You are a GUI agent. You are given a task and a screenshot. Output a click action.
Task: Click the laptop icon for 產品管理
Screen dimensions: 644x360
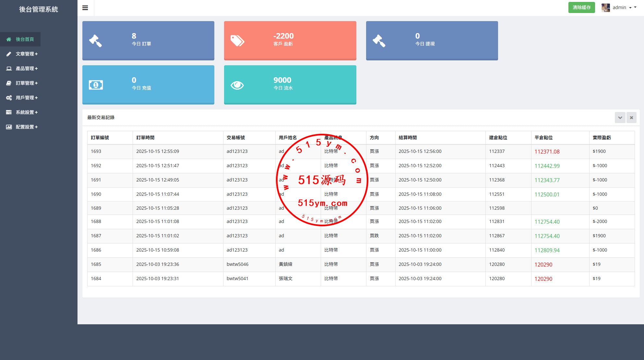[9, 68]
